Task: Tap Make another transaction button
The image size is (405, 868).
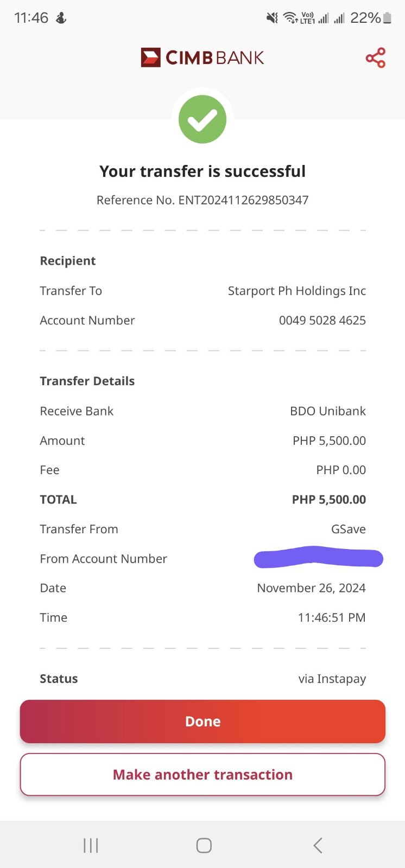Action: coord(202,775)
